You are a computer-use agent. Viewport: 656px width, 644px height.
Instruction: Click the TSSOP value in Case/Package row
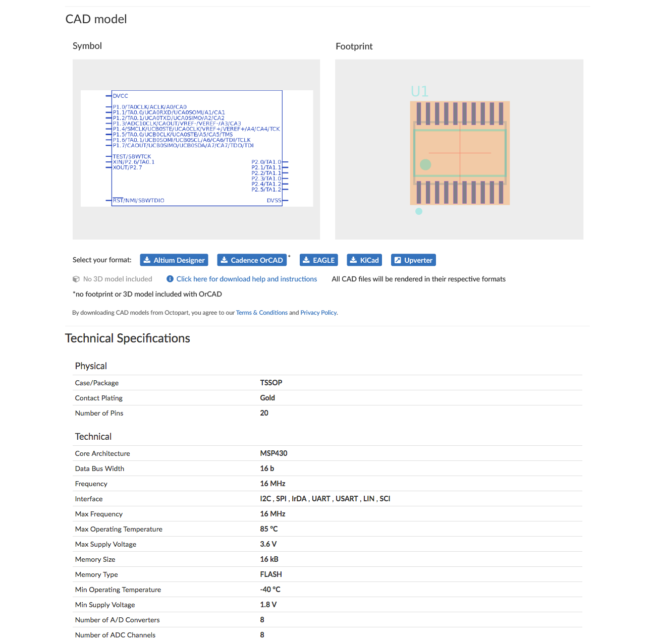(x=271, y=383)
